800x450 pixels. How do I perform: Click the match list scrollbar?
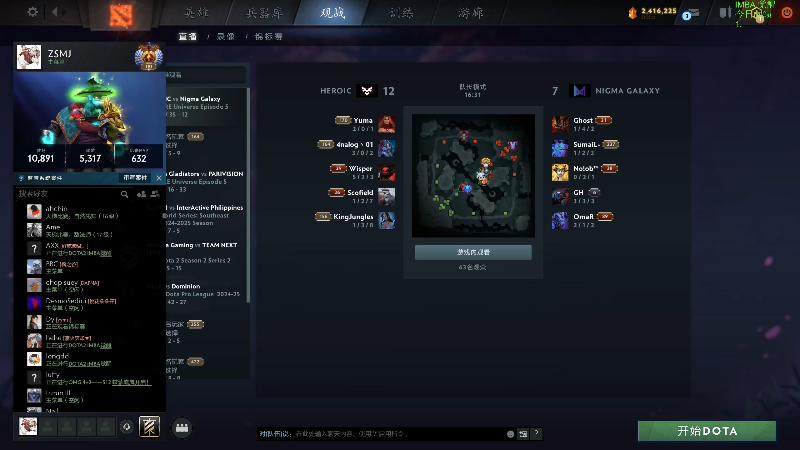pos(248,194)
